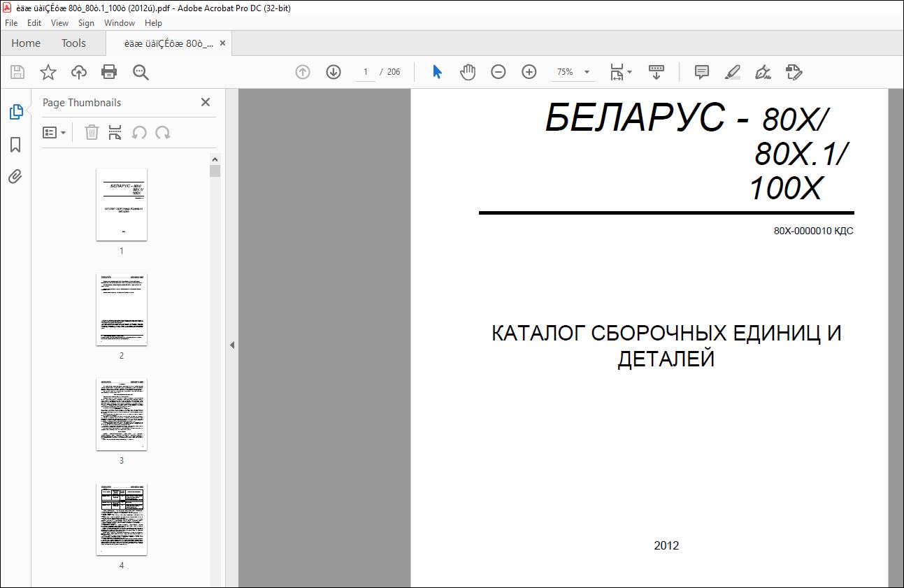Bookmark the file with the star icon
The height and width of the screenshot is (588, 904).
point(48,72)
